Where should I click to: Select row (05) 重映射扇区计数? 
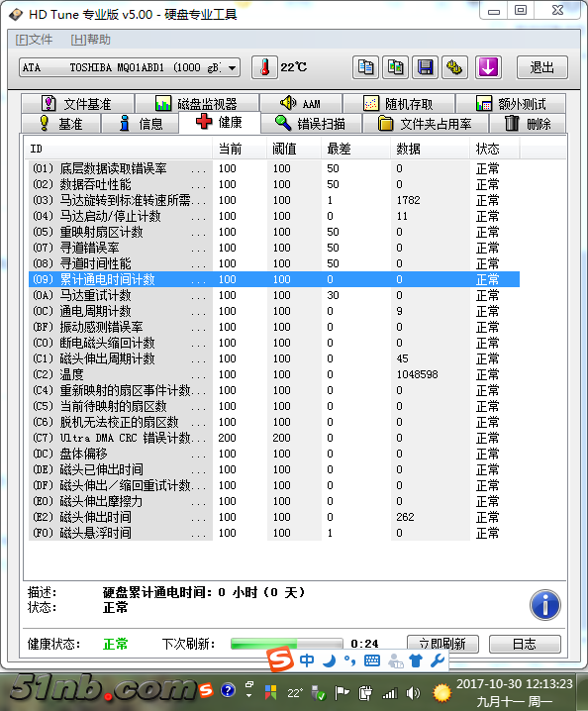coord(274,232)
